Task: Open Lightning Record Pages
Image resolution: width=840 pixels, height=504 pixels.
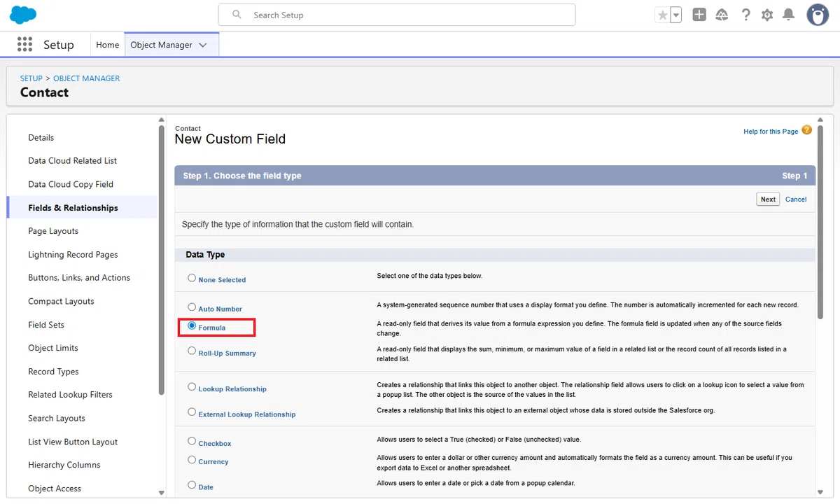Action: 73,255
